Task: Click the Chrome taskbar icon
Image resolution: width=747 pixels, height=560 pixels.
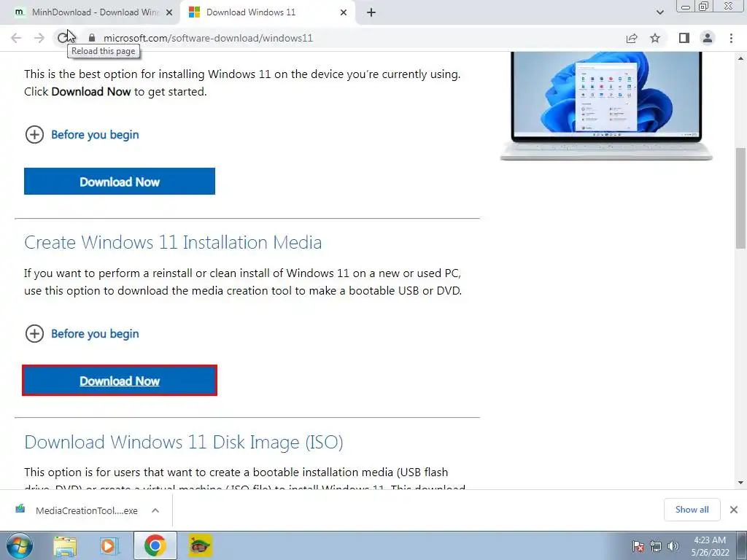Action: pos(155,545)
